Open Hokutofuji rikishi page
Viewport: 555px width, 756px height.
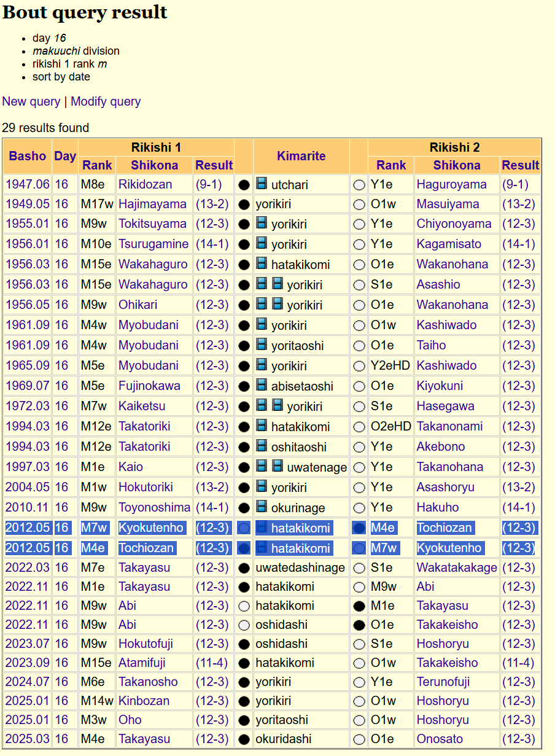pos(146,644)
